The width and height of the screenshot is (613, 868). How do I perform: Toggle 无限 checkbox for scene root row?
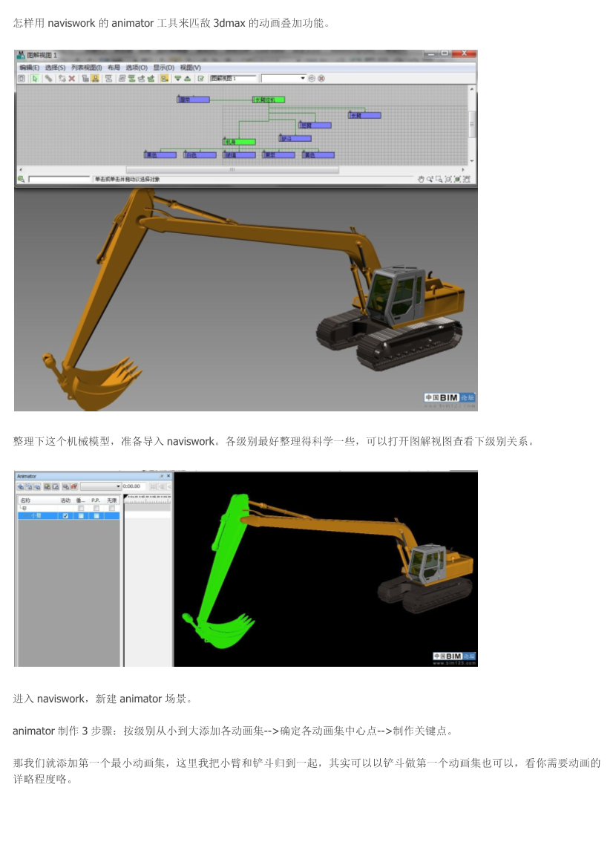click(112, 508)
